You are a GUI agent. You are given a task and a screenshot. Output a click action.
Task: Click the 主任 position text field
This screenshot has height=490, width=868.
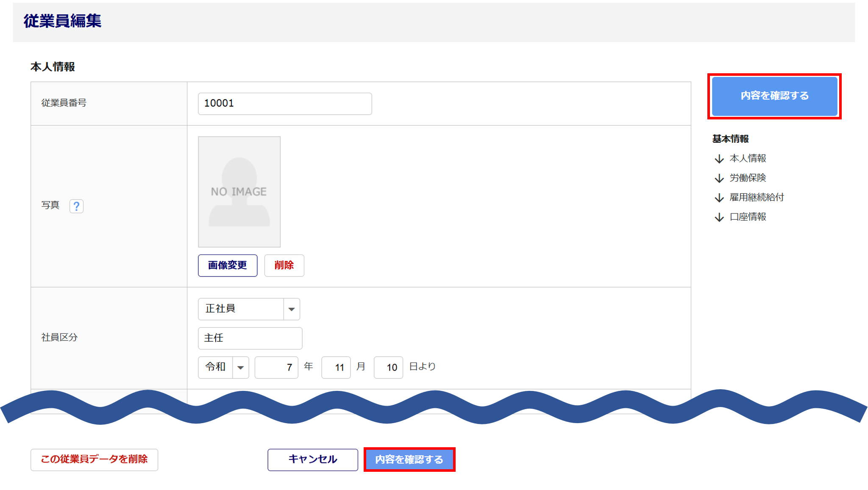[x=250, y=338]
